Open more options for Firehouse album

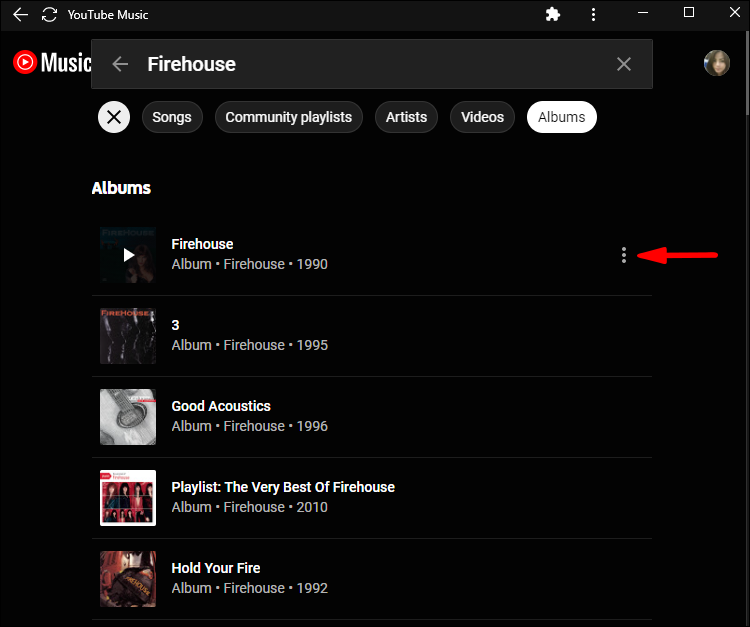(624, 255)
